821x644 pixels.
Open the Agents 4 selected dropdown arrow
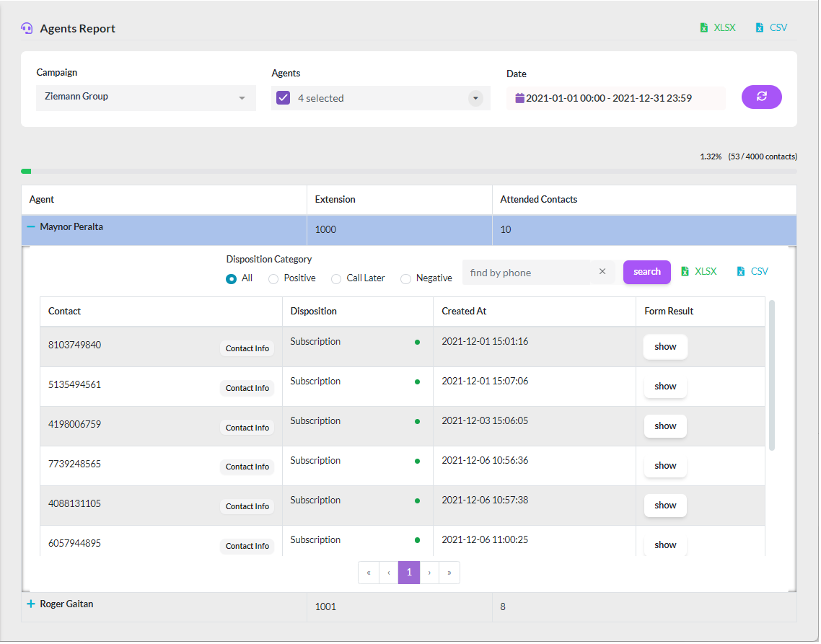tap(475, 98)
